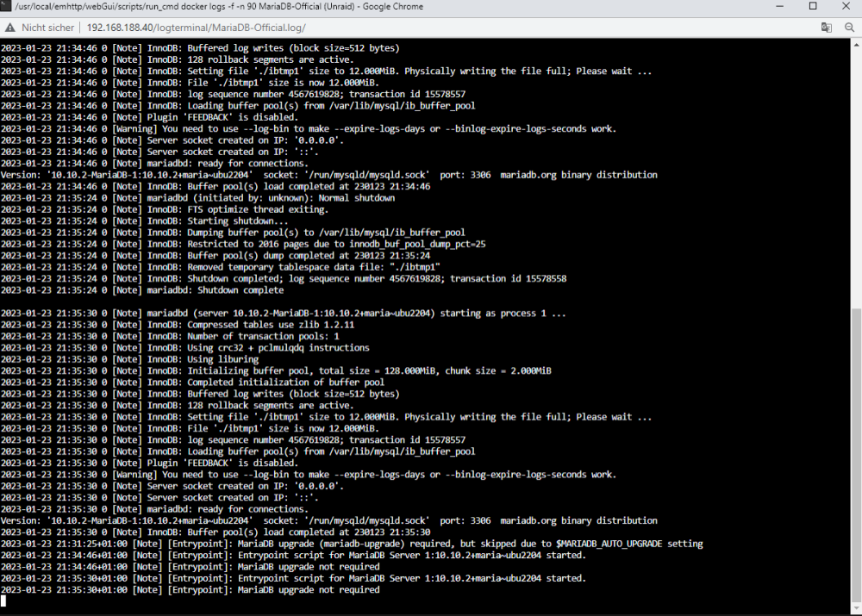Click 'InnoDB: FTS optimize thread exiting.' line
Screen dimensions: 862x616
pos(165,209)
